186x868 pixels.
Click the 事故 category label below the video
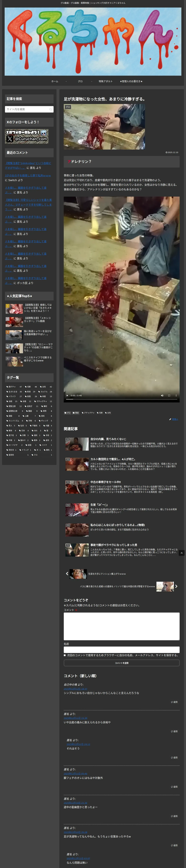tap(76, 413)
